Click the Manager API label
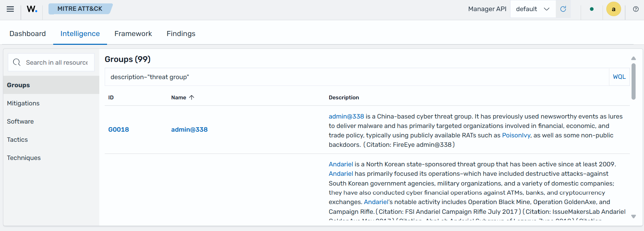The image size is (644, 231). 487,9
